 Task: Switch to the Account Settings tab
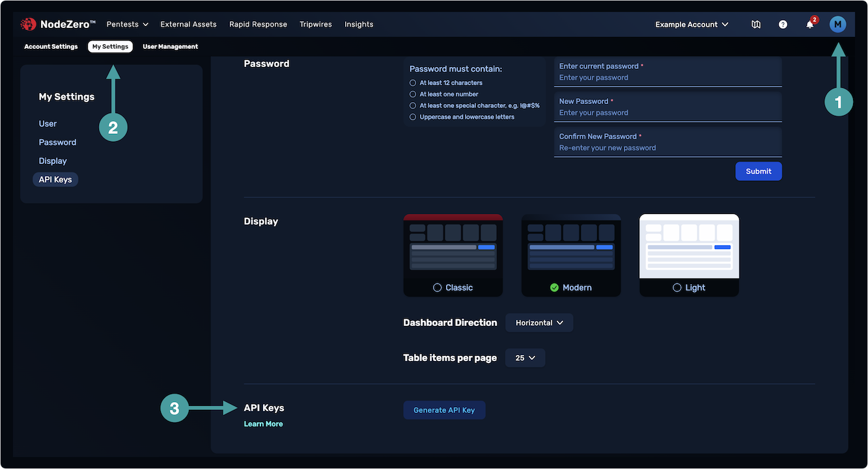click(51, 47)
